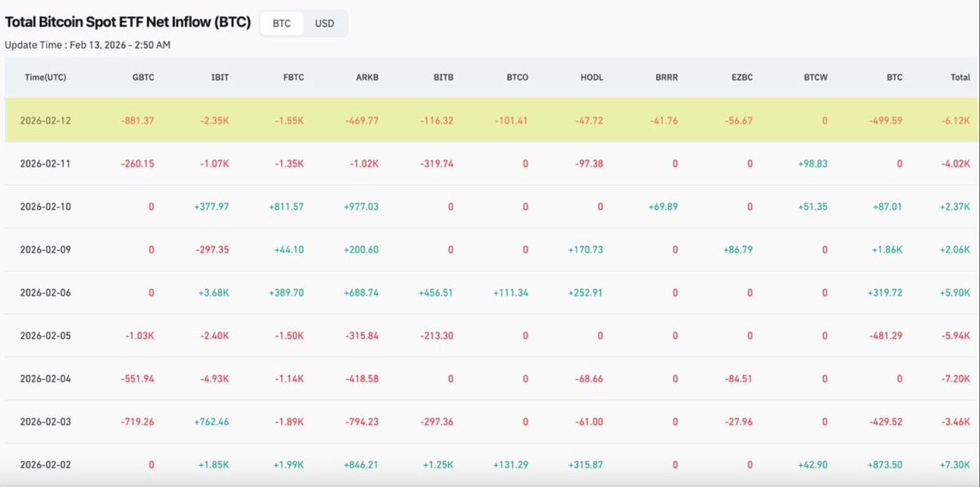
Task: Click the FBTC column header
Action: coord(293,78)
